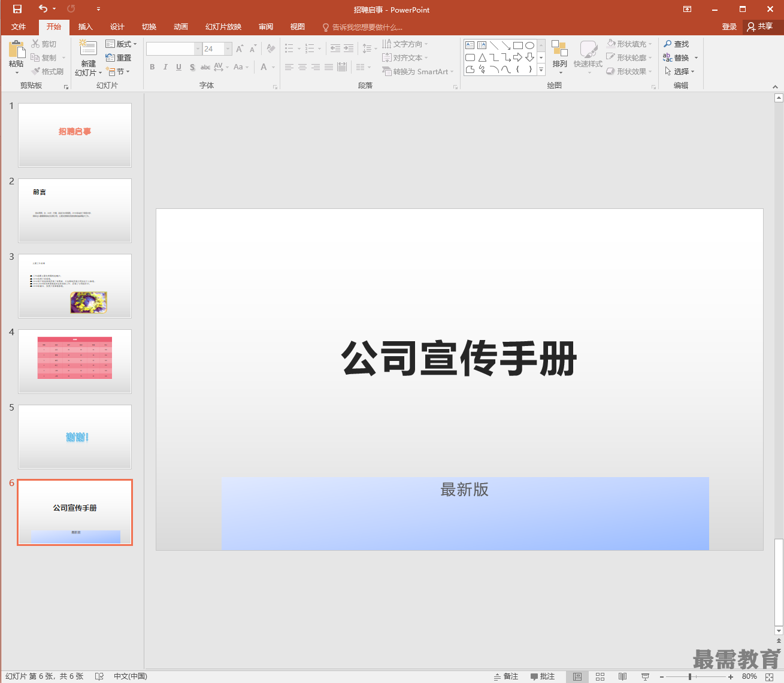Start Slide Show from status bar icon
784x683 pixels.
(x=646, y=676)
